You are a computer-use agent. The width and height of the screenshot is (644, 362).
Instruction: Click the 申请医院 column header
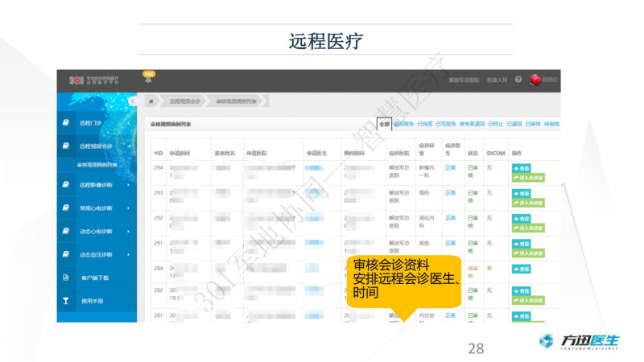coord(257,153)
